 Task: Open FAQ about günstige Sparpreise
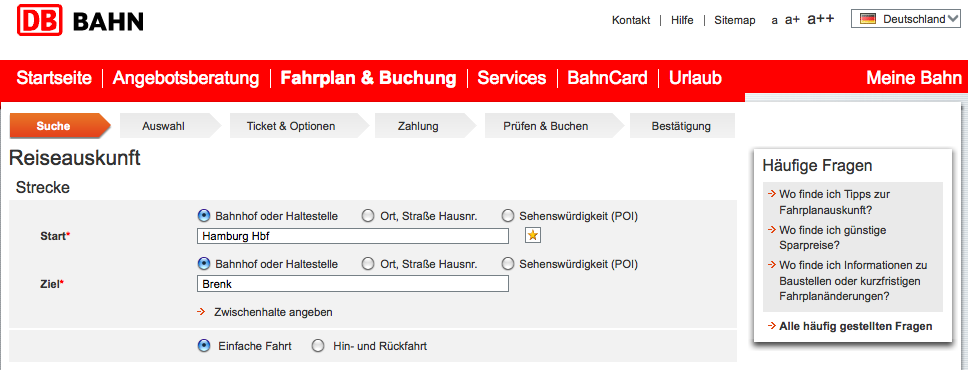point(826,237)
